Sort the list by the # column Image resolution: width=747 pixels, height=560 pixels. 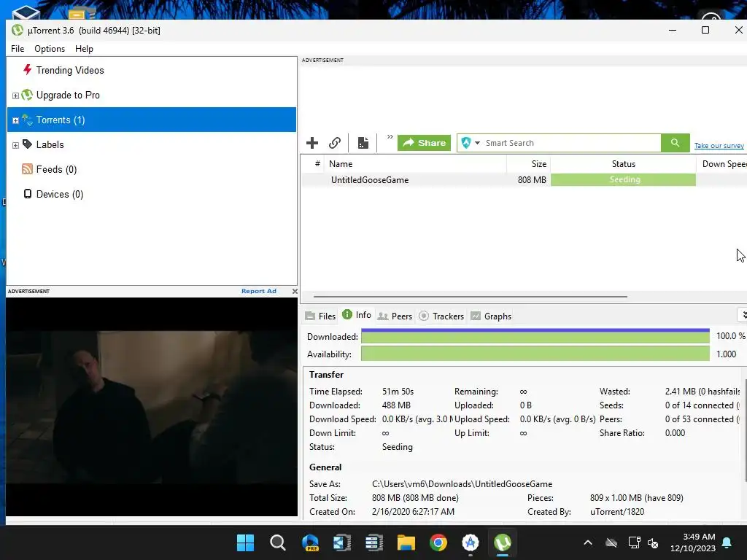[x=313, y=164]
